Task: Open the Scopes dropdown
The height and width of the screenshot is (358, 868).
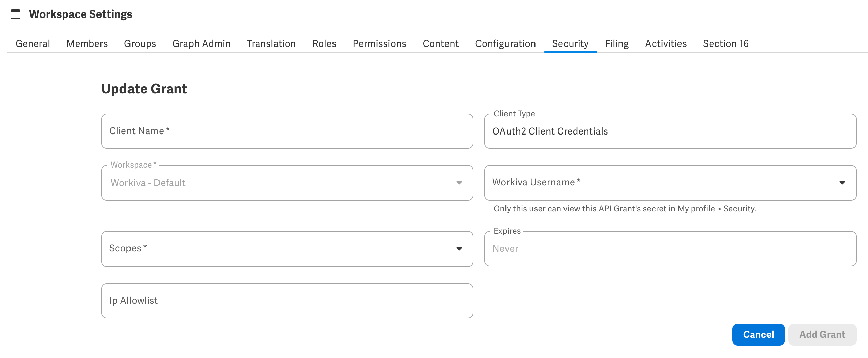Action: pyautogui.click(x=459, y=248)
